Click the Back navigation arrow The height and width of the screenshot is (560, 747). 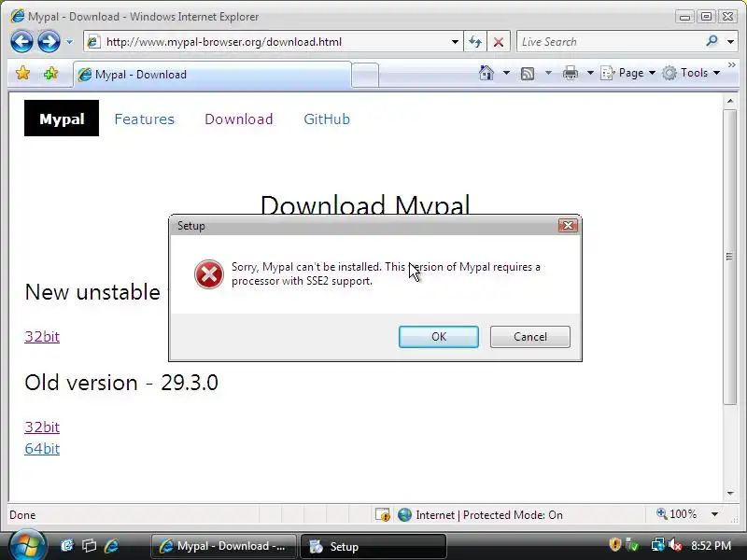pos(21,41)
